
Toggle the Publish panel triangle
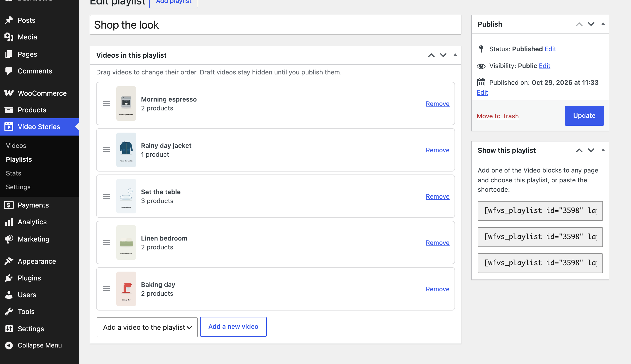point(603,24)
